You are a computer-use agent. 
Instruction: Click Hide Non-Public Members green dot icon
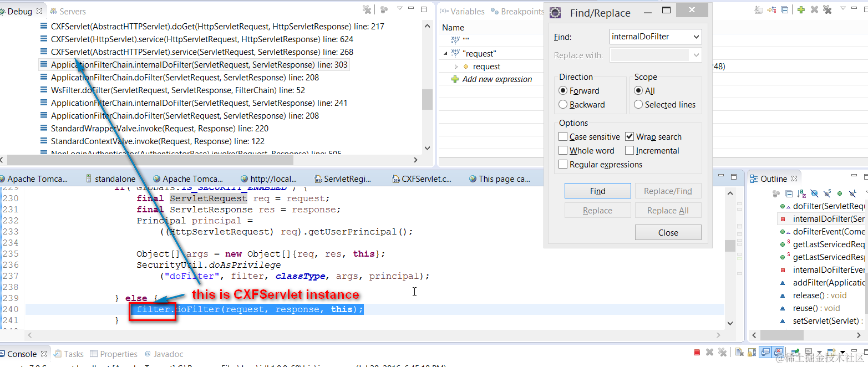[x=840, y=193]
